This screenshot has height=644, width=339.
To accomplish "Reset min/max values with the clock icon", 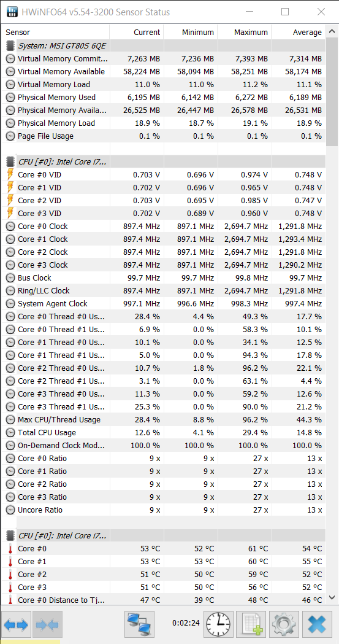I will pos(218,625).
